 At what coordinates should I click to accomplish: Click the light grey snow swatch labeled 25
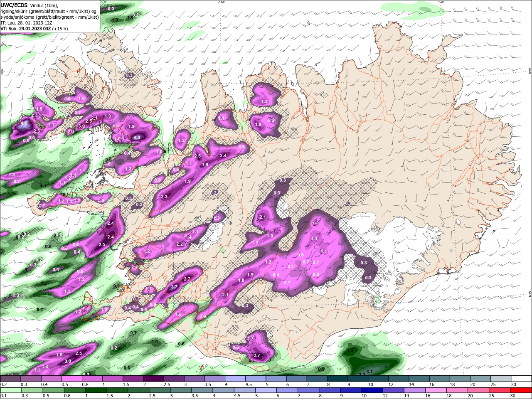tap(500, 379)
